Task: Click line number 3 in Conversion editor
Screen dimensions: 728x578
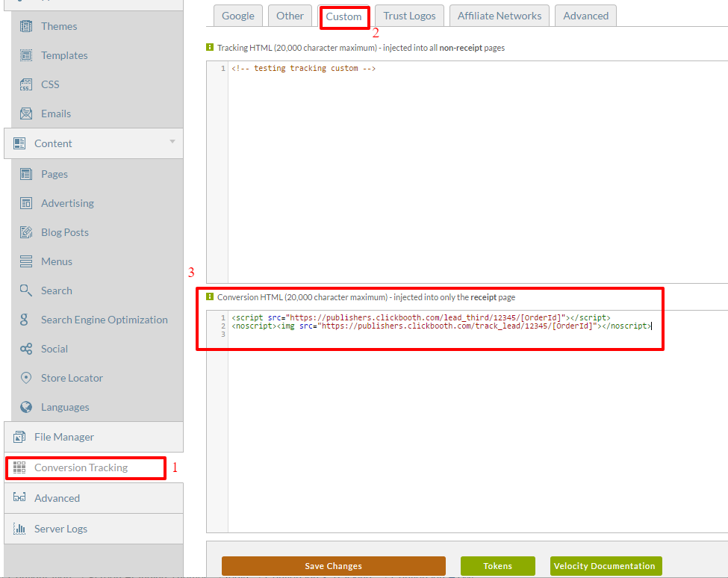Action: click(223, 335)
